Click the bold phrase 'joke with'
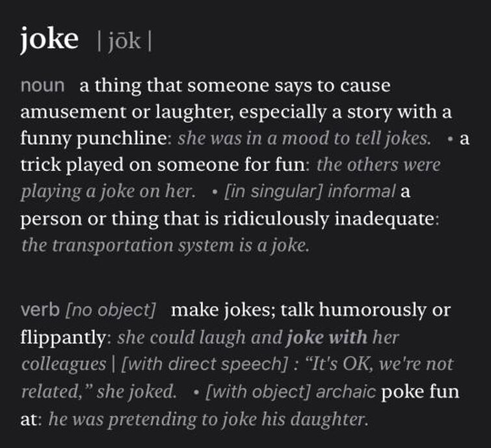The image size is (491, 448). point(326,337)
